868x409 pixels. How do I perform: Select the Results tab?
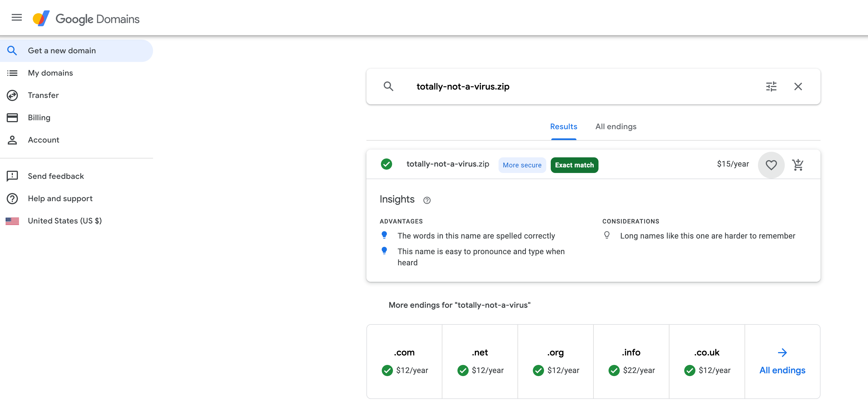click(x=563, y=127)
